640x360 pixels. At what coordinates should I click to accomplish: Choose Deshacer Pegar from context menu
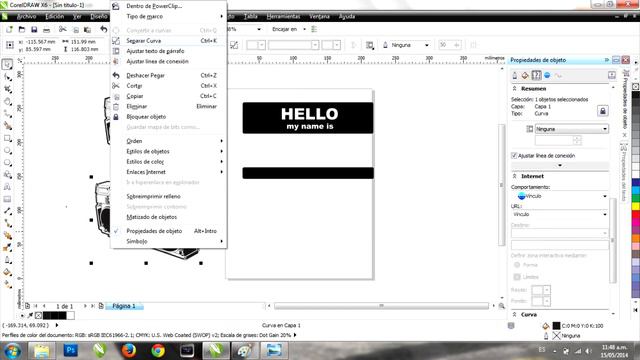click(169, 76)
